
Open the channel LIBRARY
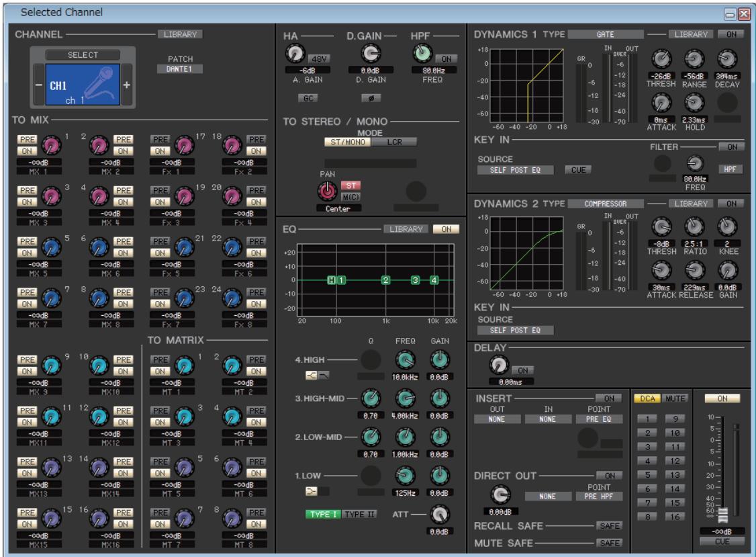pos(180,34)
